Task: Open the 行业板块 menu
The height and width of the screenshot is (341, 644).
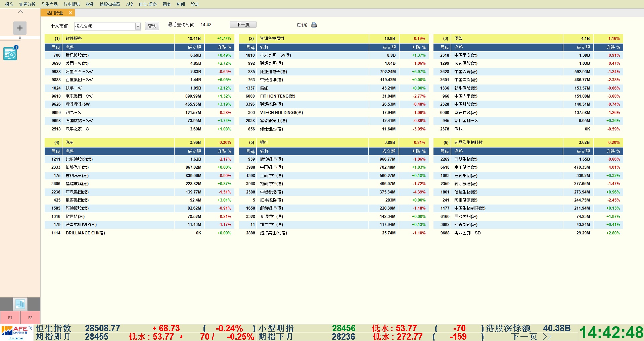Action: click(x=72, y=4)
